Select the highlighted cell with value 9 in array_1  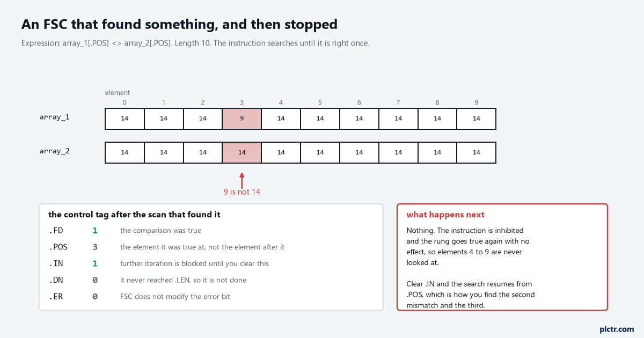[242, 119]
